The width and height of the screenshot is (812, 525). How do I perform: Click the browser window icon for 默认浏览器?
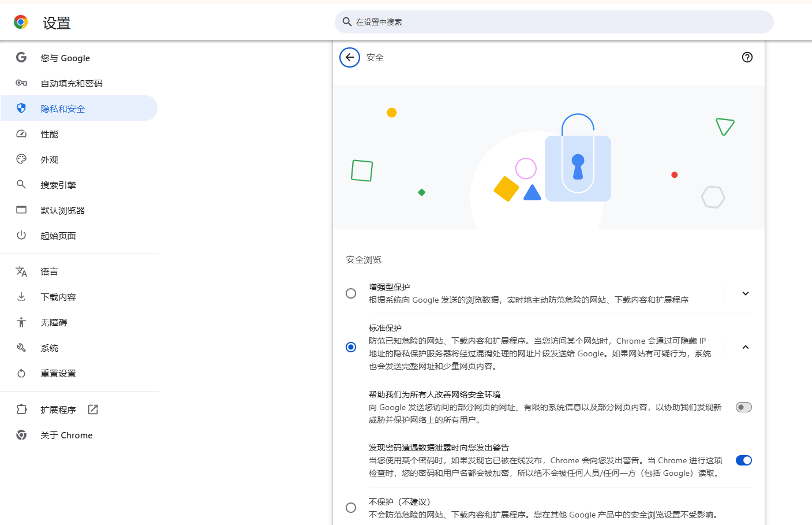(x=21, y=210)
